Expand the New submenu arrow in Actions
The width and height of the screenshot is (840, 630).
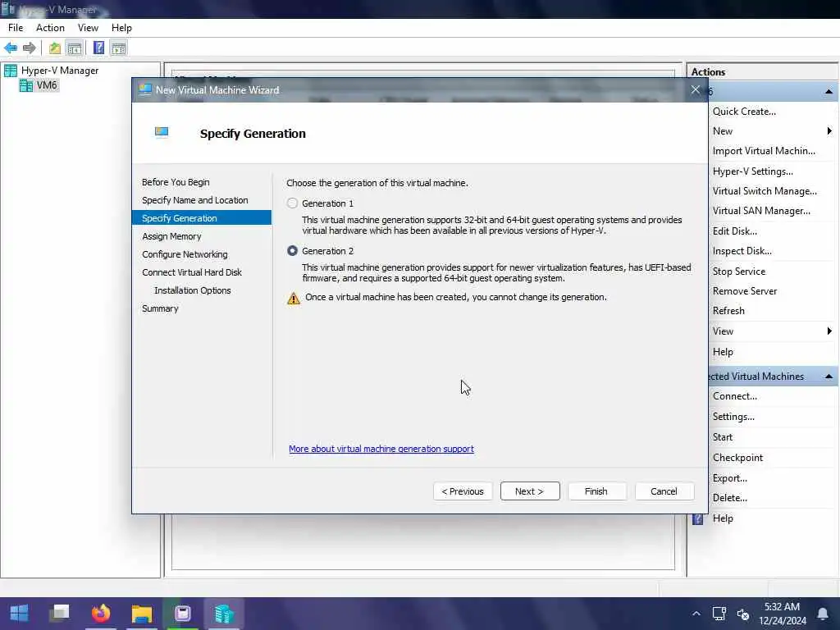829,131
